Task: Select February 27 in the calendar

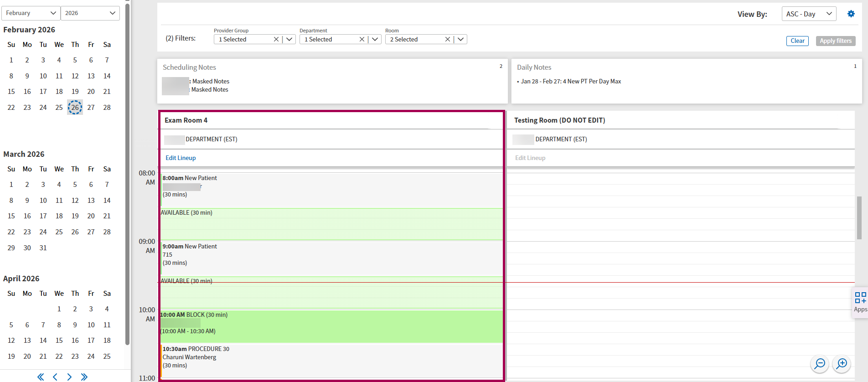Action: 91,108
